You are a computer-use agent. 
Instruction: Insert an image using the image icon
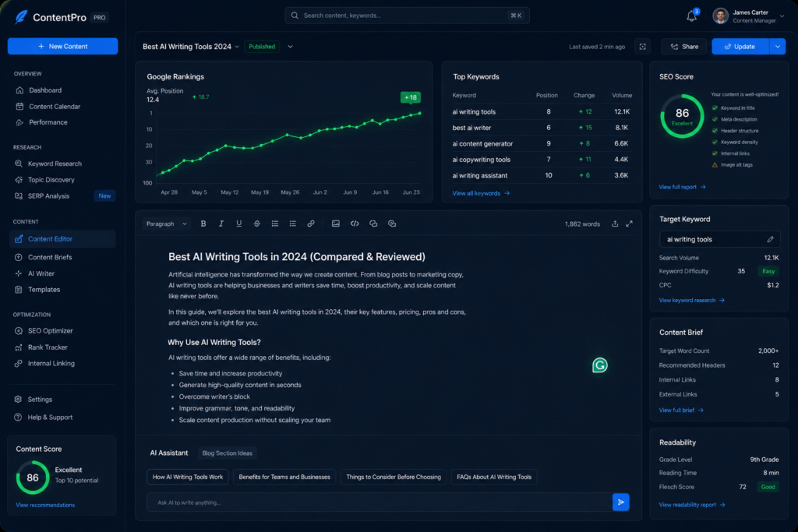pyautogui.click(x=335, y=224)
